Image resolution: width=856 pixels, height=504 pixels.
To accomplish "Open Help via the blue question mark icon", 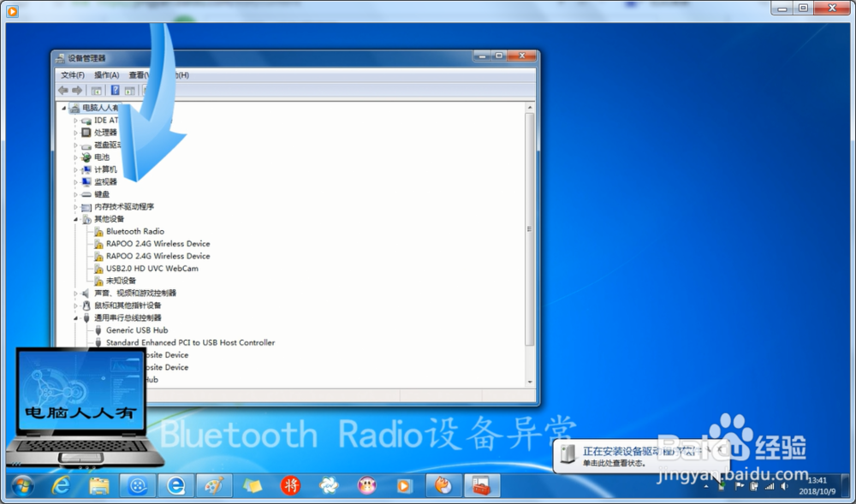I will pos(115,90).
